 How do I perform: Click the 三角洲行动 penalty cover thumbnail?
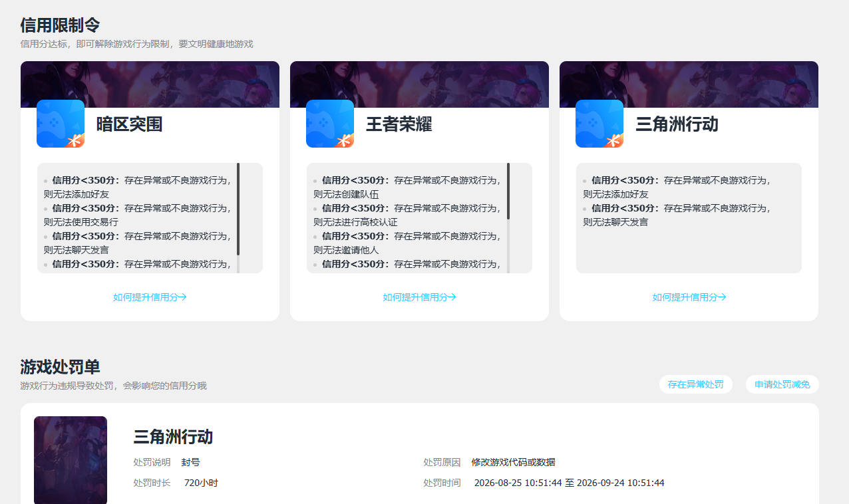[x=71, y=460]
